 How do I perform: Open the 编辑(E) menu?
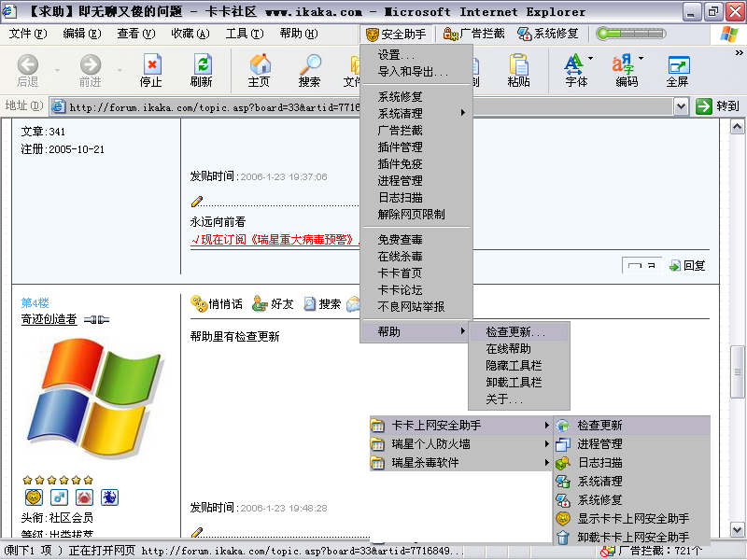tap(82, 34)
